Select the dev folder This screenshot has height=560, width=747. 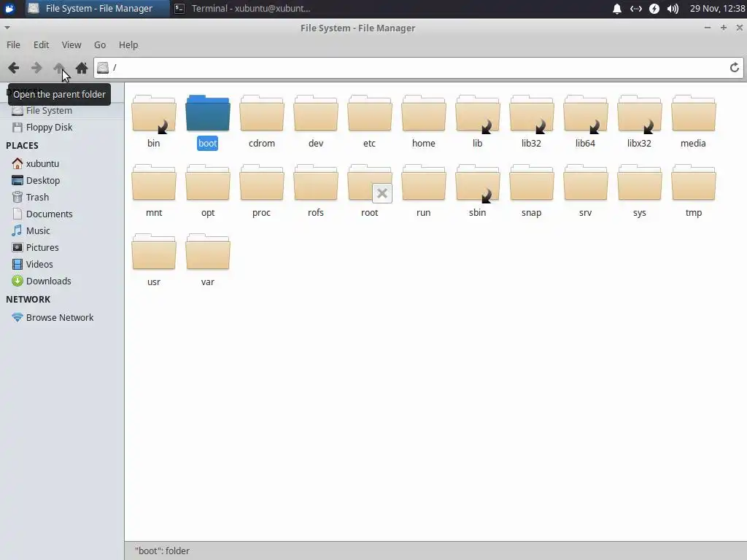click(x=315, y=113)
